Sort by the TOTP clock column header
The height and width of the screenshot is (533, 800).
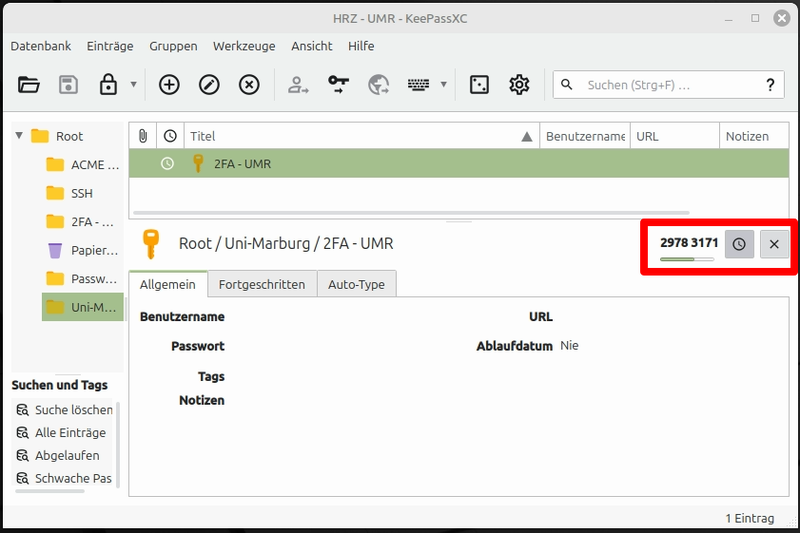[x=170, y=136]
